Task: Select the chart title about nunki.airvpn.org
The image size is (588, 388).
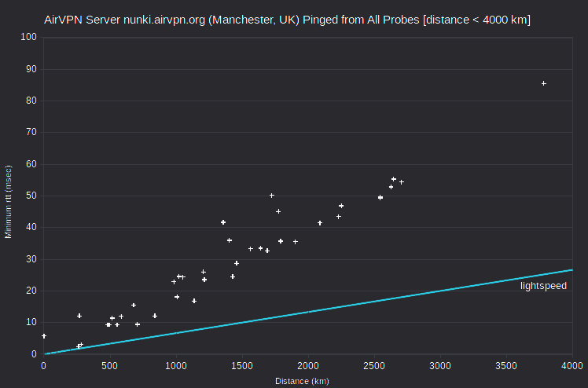Action: [x=287, y=20]
